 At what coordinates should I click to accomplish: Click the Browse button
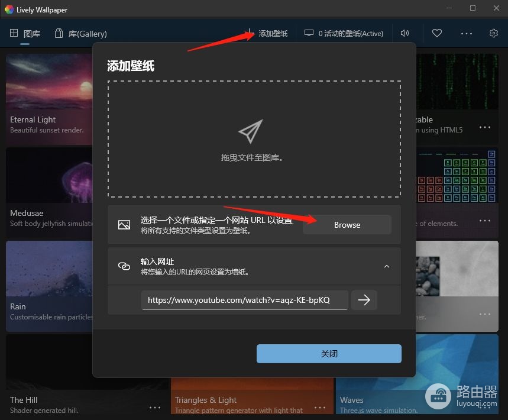tap(347, 225)
